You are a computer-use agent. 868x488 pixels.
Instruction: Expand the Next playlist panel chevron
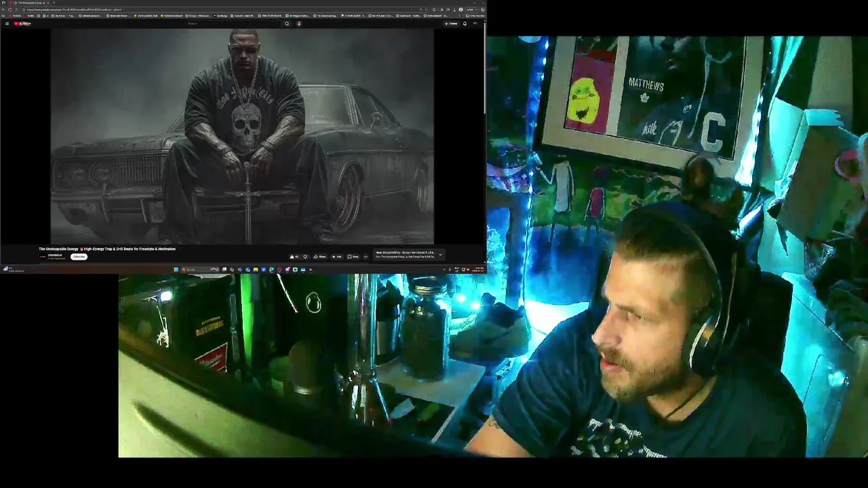(x=440, y=255)
